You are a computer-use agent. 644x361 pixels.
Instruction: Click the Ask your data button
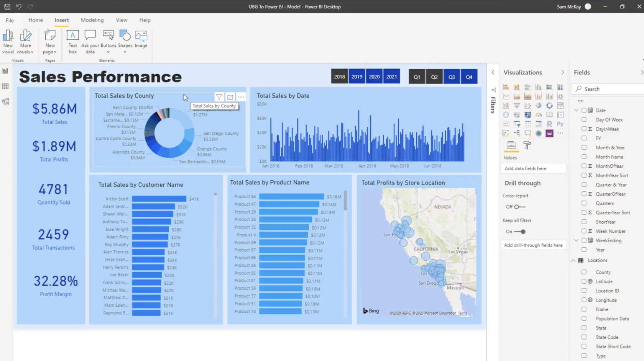(x=90, y=42)
